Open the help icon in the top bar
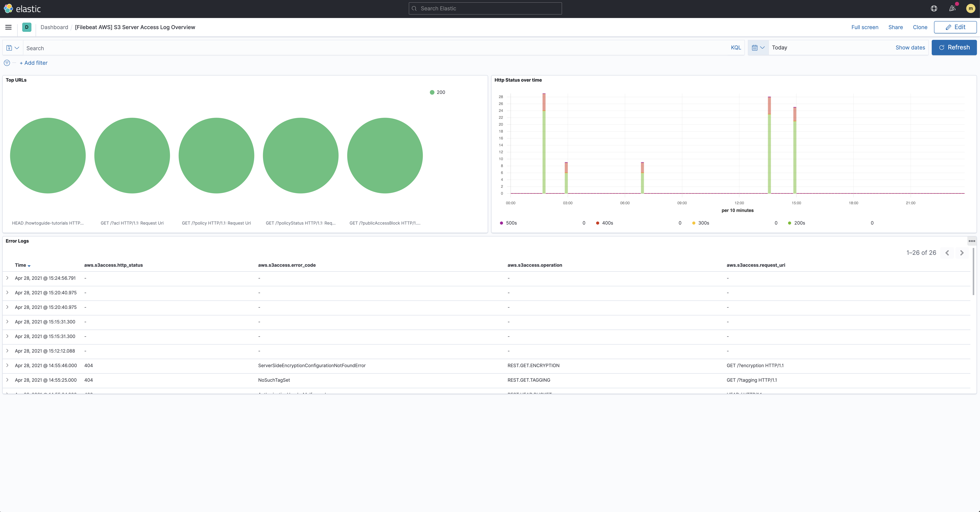The height and width of the screenshot is (512, 980). (x=934, y=8)
